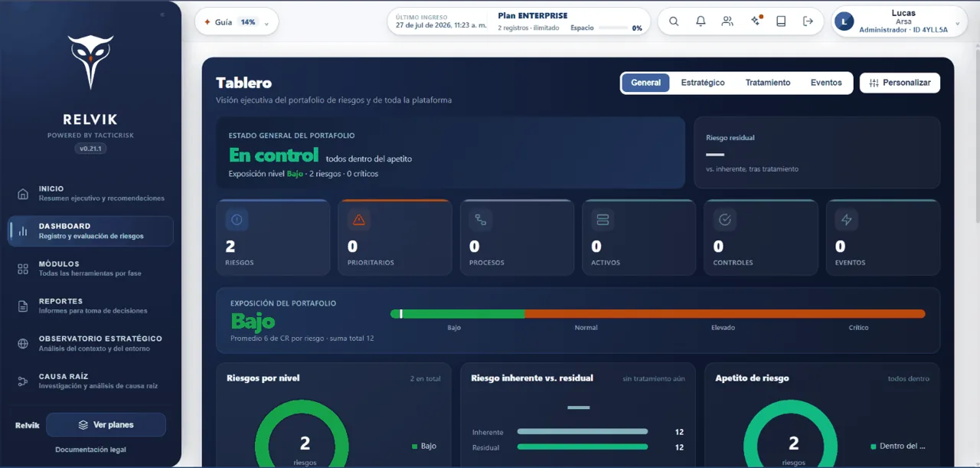Click the 'En control' status text
980x468 pixels.
273,155
